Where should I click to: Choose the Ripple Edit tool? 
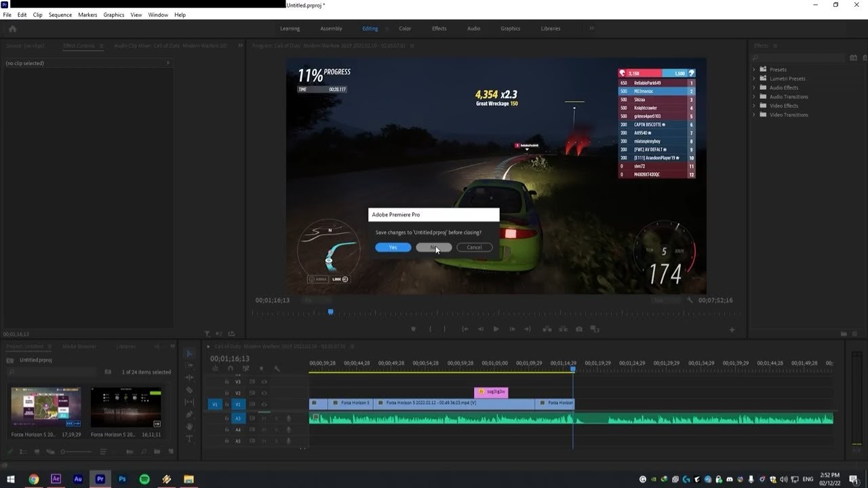[x=189, y=378]
